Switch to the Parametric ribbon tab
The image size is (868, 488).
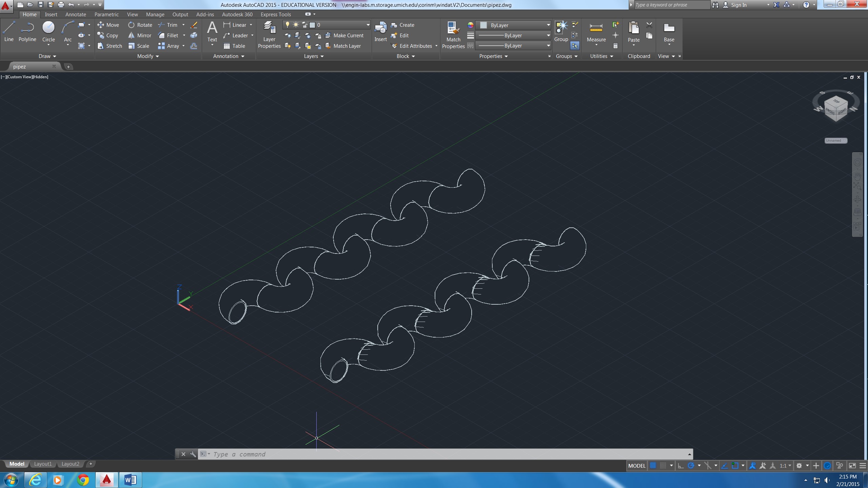click(106, 14)
